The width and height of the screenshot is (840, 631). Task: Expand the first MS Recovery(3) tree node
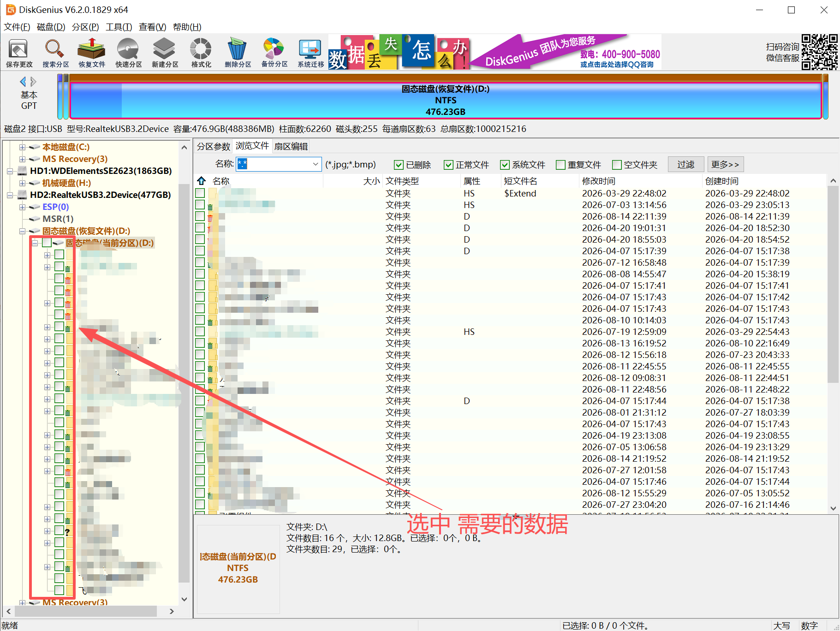pos(22,159)
